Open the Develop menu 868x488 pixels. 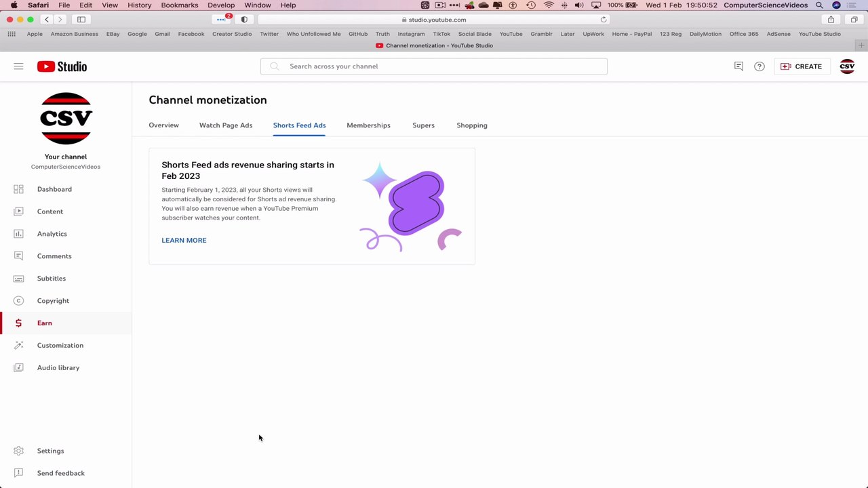(221, 5)
